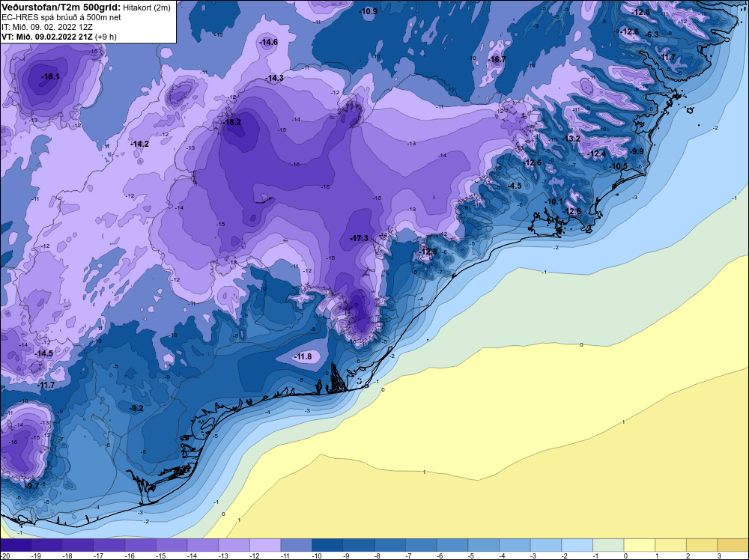Screen dimensions: 749x560
Task: Click the -11.8 temperature label
Action: [303, 356]
